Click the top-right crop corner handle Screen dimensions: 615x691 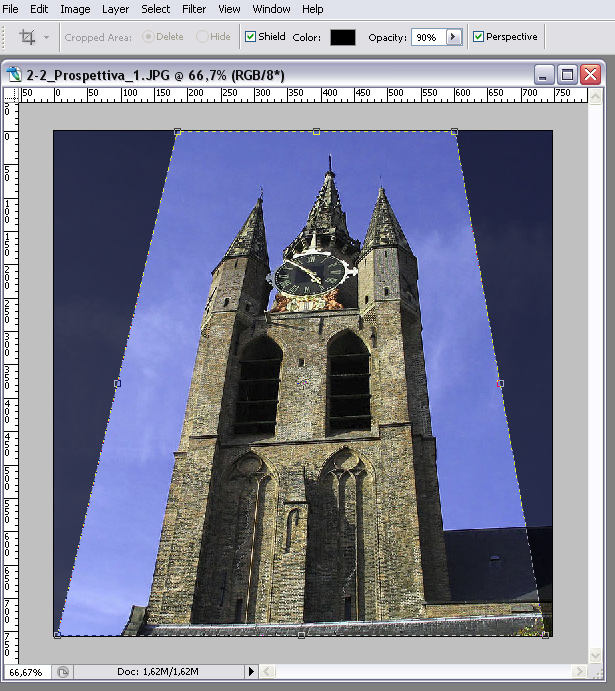[x=454, y=132]
